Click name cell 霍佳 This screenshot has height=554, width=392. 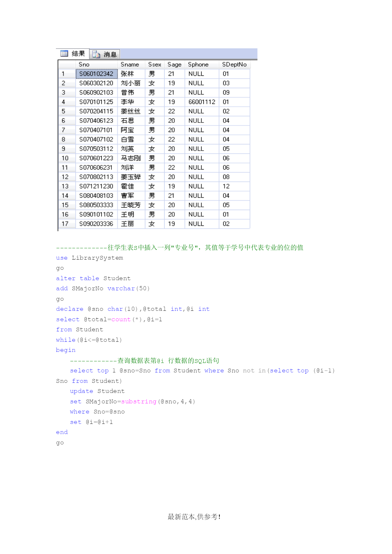(x=131, y=186)
